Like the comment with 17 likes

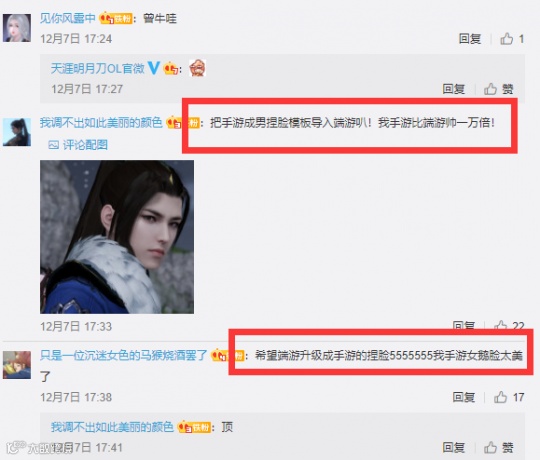pos(509,397)
